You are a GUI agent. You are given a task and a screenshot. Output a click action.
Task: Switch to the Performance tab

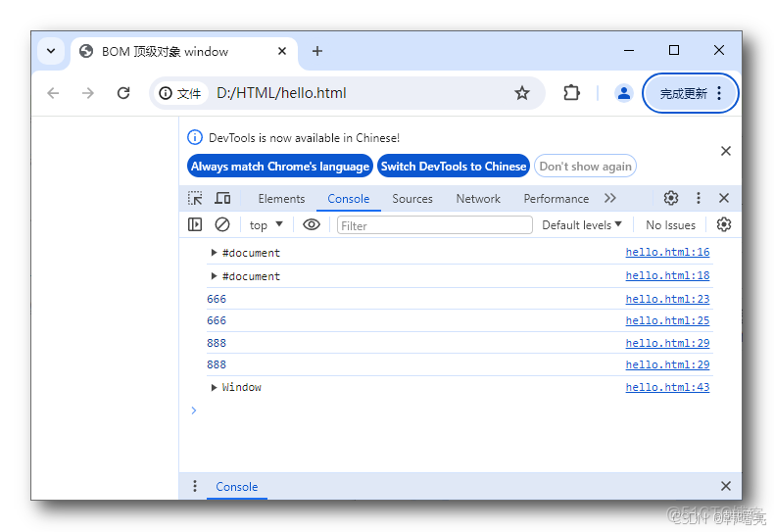tap(556, 198)
